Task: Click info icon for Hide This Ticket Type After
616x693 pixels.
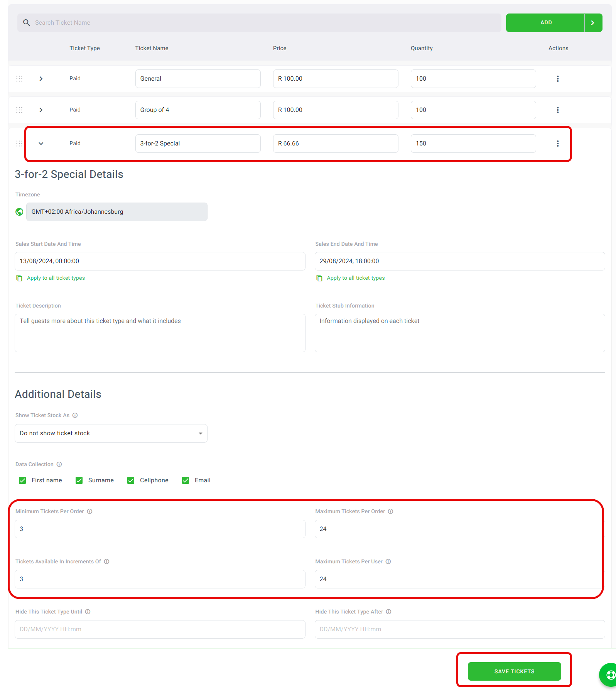Action: click(389, 612)
